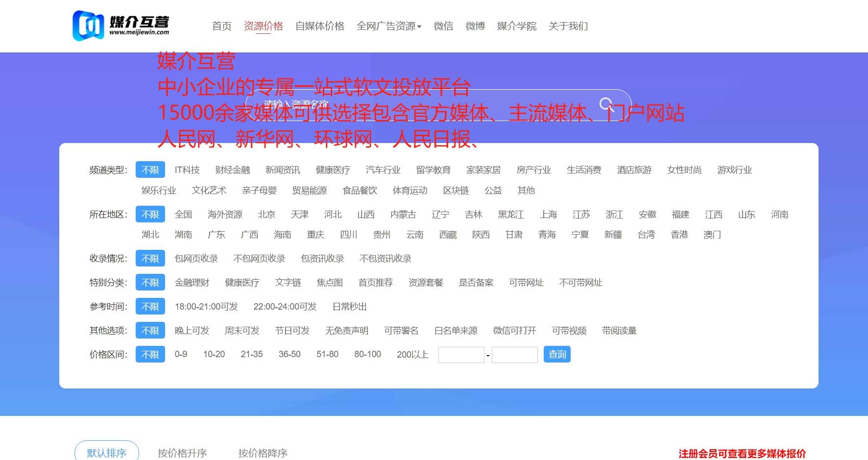The image size is (868, 460).
Task: Choose the 广东 region
Action: (x=216, y=235)
